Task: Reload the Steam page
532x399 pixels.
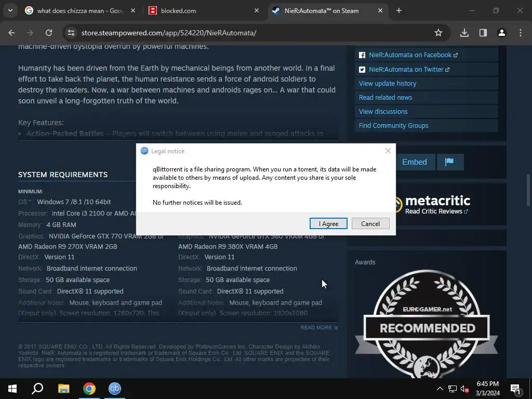Action: click(x=49, y=33)
